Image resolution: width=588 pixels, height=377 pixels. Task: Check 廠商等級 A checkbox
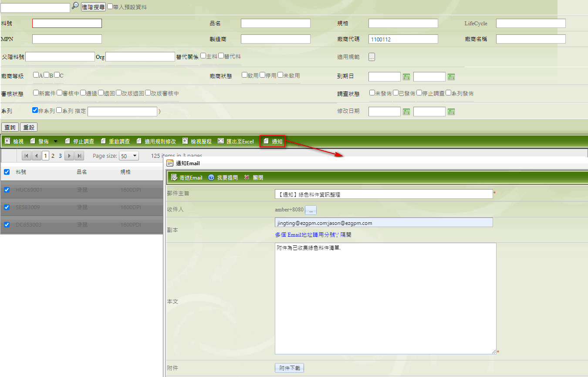coord(36,75)
